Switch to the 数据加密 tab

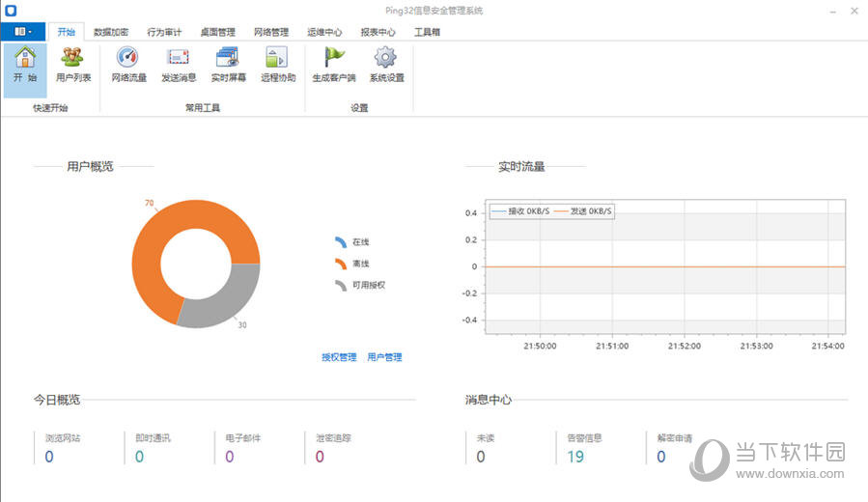tap(111, 32)
